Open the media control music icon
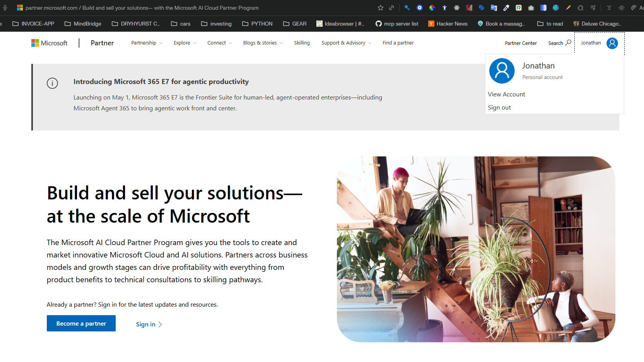Viewport: 644px width, 362px height. coord(593,8)
